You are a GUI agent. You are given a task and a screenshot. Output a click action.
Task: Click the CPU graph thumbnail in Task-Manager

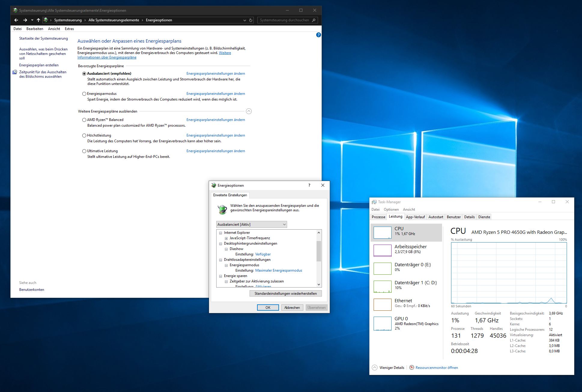point(382,233)
